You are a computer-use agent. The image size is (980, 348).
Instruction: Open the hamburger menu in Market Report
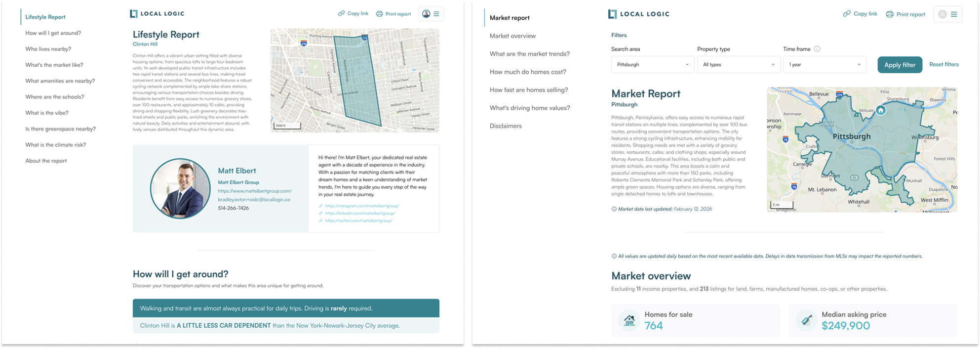tap(954, 14)
